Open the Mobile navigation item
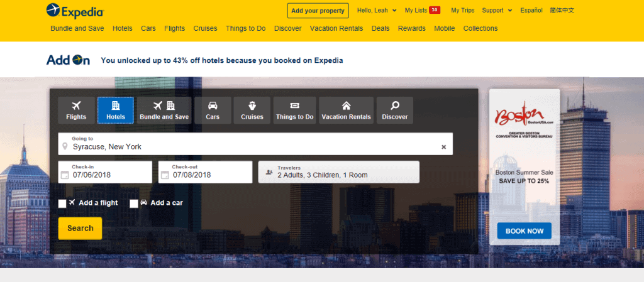The width and height of the screenshot is (644, 282). pos(445,28)
